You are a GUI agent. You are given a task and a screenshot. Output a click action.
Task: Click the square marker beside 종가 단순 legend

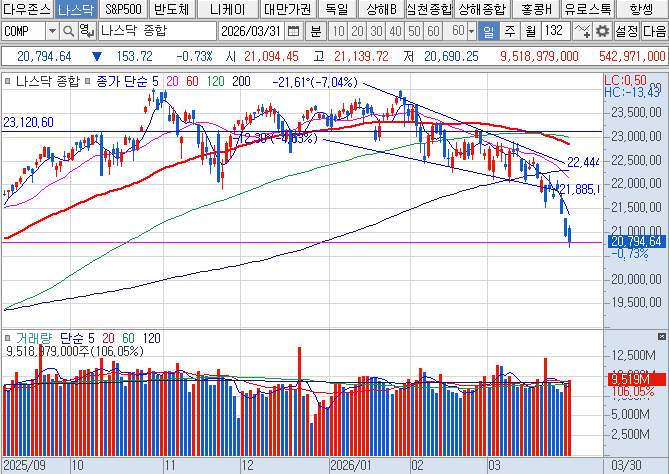[87, 80]
